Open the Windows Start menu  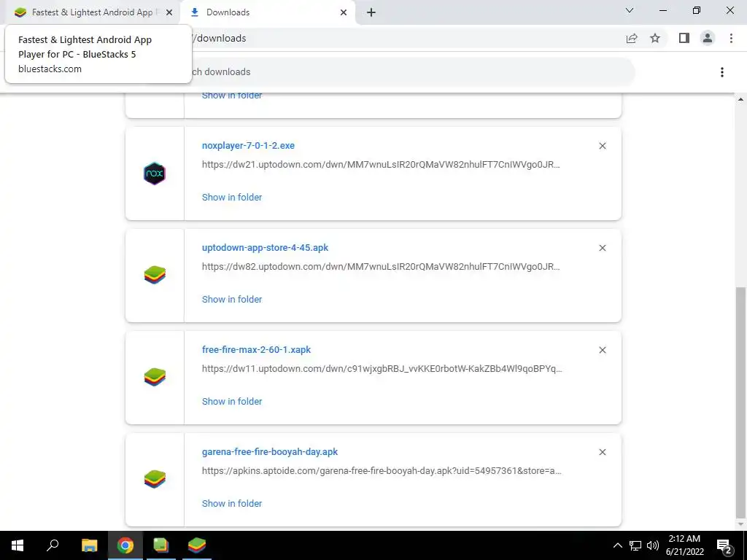click(x=18, y=545)
